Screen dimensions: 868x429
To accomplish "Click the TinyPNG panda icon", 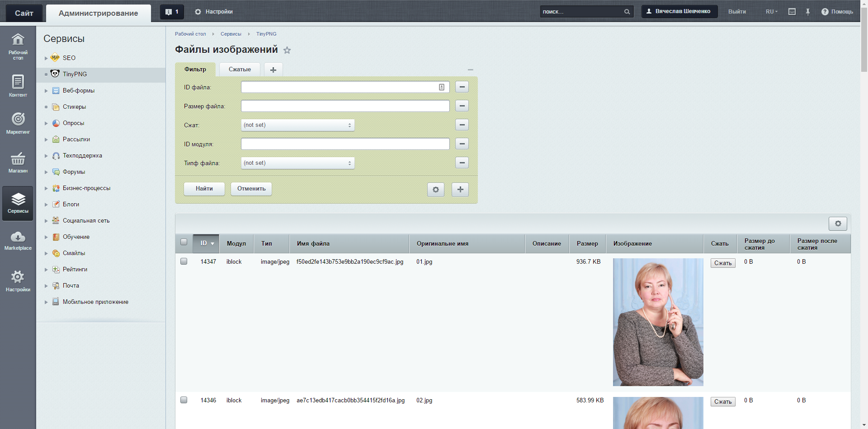I will coord(55,74).
